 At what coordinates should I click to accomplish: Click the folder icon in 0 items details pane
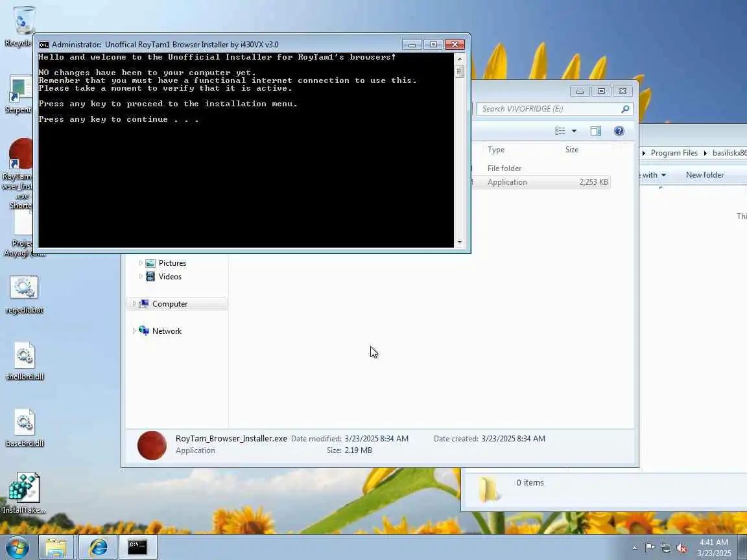pos(488,489)
